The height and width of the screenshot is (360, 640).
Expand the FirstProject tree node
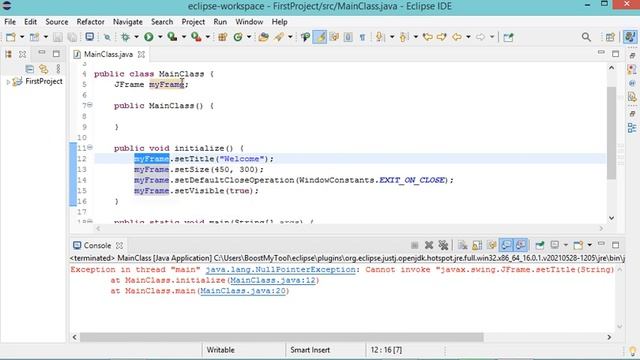(x=8, y=82)
